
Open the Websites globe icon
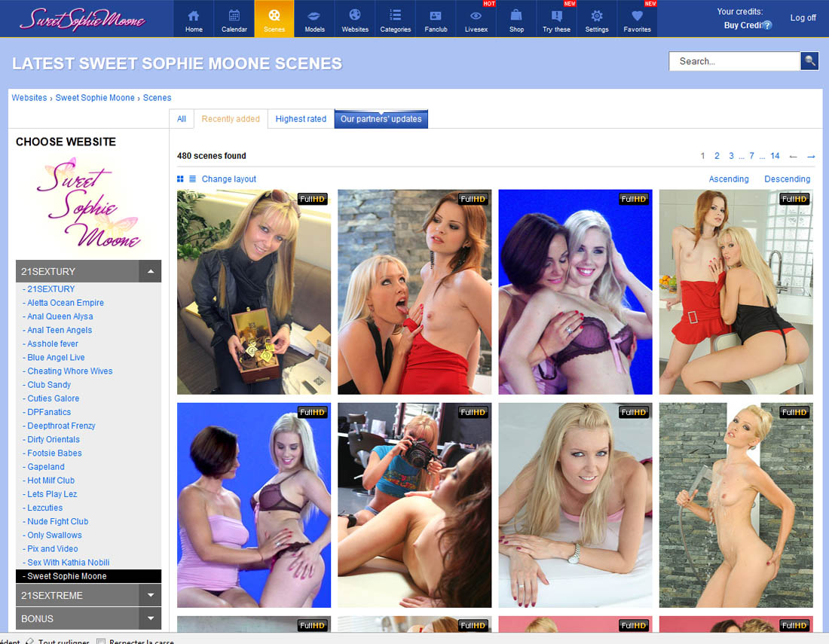355,15
